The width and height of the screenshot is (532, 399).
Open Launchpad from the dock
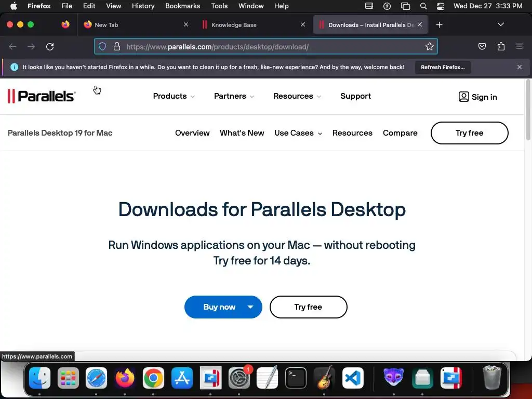pyautogui.click(x=68, y=378)
